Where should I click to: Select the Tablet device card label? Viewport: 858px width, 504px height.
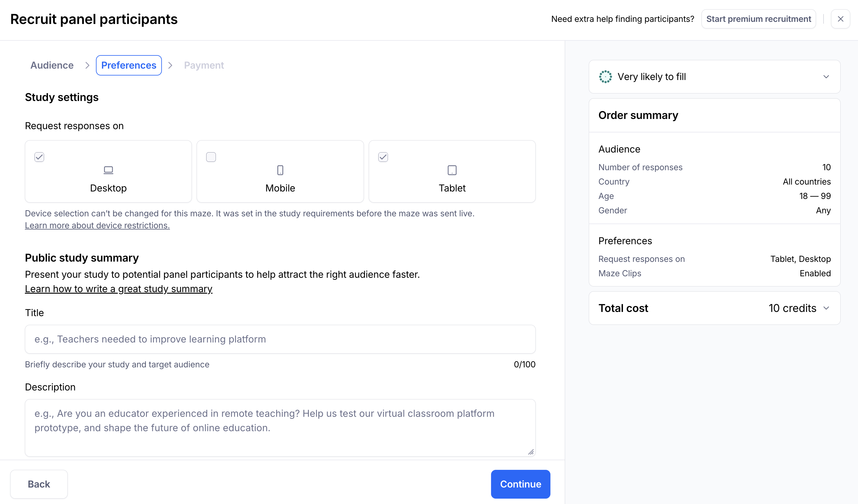coord(452,188)
